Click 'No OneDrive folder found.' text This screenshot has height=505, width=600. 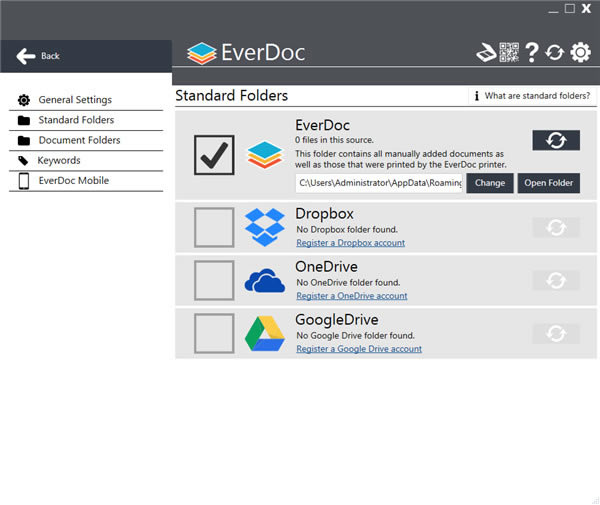pos(348,283)
